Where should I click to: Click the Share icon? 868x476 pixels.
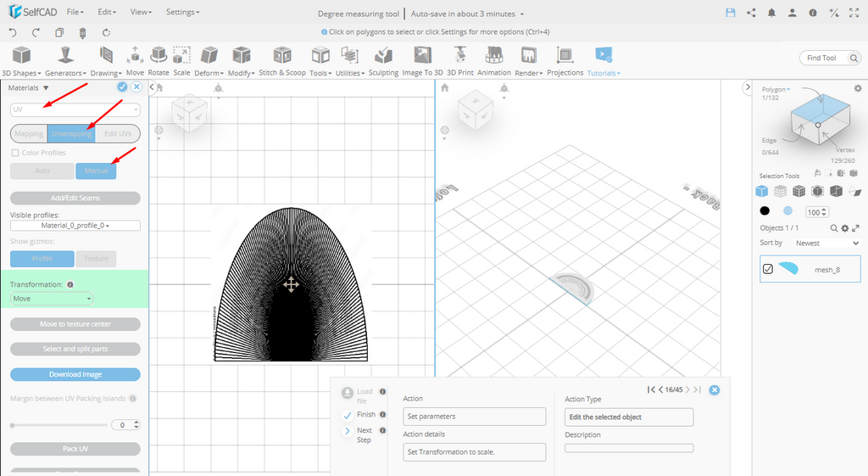pyautogui.click(x=751, y=13)
